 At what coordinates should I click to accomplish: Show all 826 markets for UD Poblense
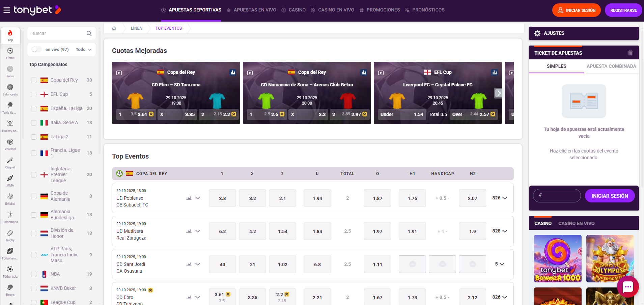click(500, 198)
